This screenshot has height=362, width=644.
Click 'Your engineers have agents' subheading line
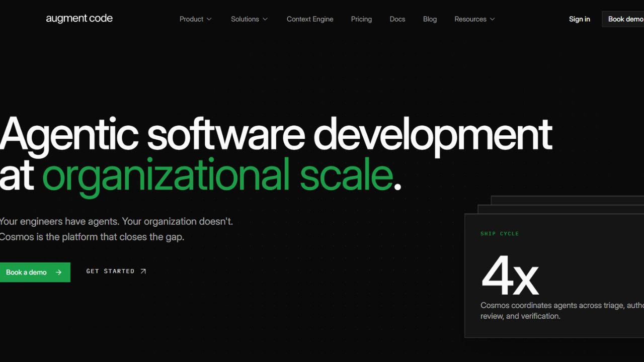(x=116, y=221)
